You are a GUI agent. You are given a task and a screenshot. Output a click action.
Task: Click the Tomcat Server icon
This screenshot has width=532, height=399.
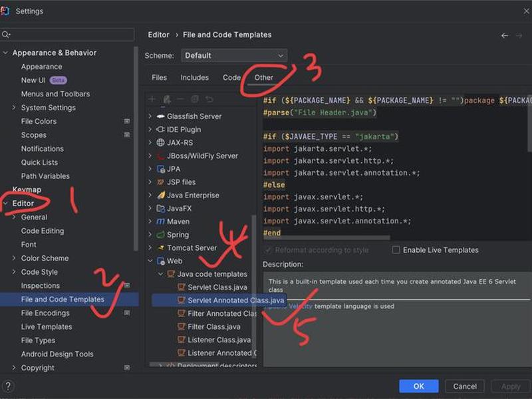(160, 248)
